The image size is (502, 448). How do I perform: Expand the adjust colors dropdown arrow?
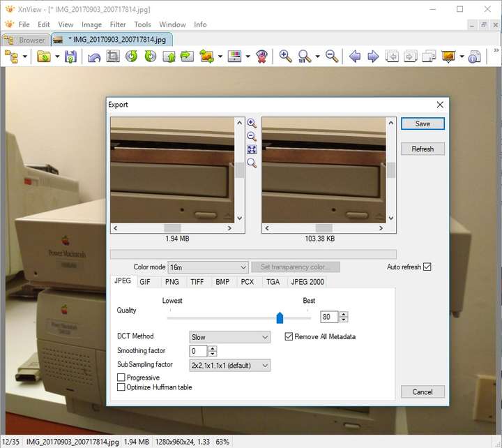(248, 57)
